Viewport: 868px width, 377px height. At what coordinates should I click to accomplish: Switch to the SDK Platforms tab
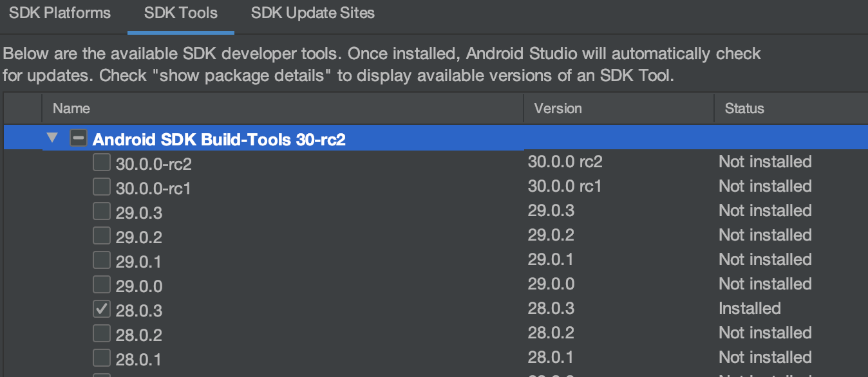(x=60, y=14)
